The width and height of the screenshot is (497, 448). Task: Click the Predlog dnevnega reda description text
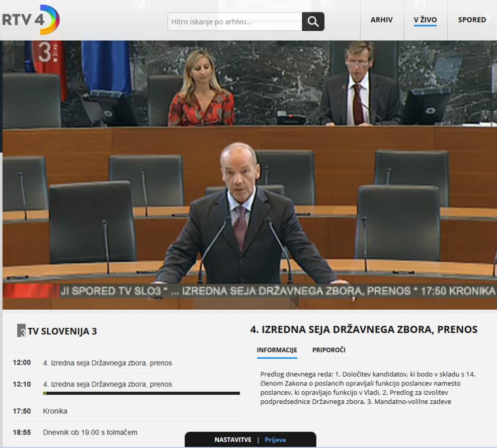[368, 388]
